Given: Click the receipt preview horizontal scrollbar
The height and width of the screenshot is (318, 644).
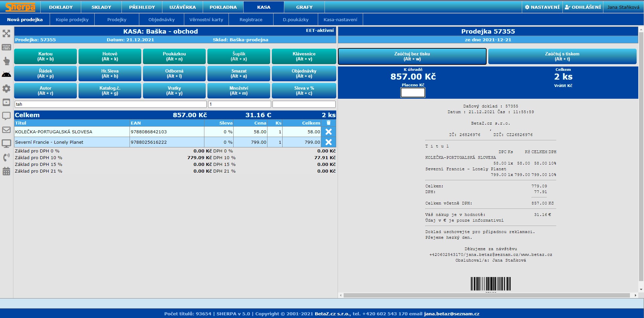Looking at the screenshot, I should (486, 296).
